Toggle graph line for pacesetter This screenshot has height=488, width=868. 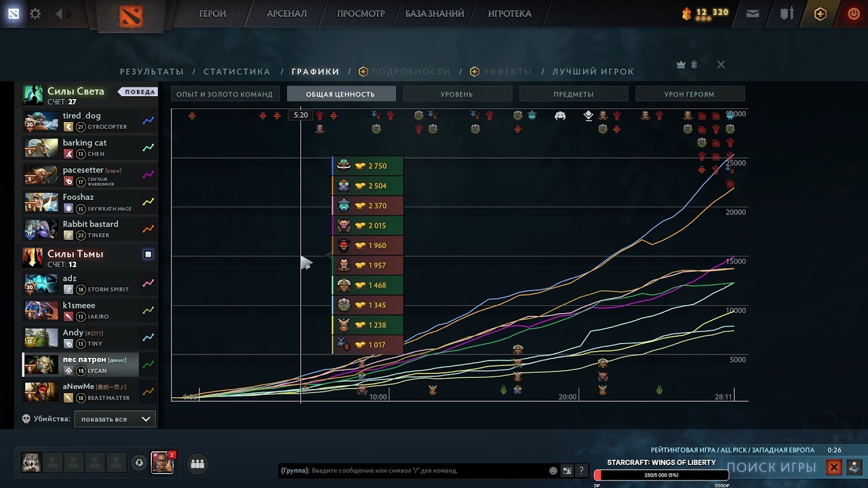[x=148, y=175]
